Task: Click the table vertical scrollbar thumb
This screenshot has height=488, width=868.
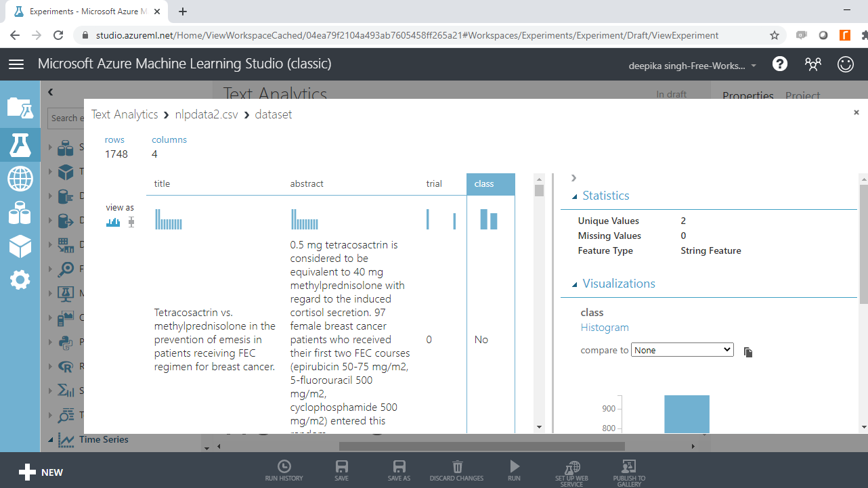Action: pyautogui.click(x=539, y=190)
